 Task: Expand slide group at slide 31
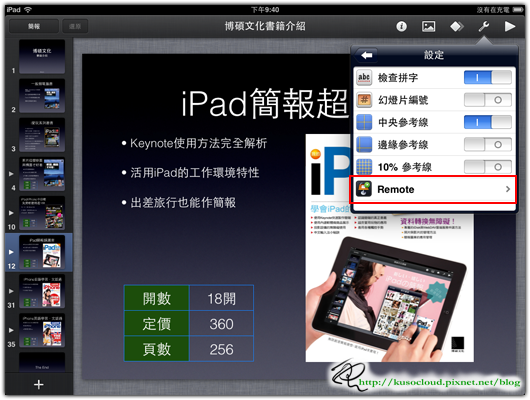(x=11, y=291)
